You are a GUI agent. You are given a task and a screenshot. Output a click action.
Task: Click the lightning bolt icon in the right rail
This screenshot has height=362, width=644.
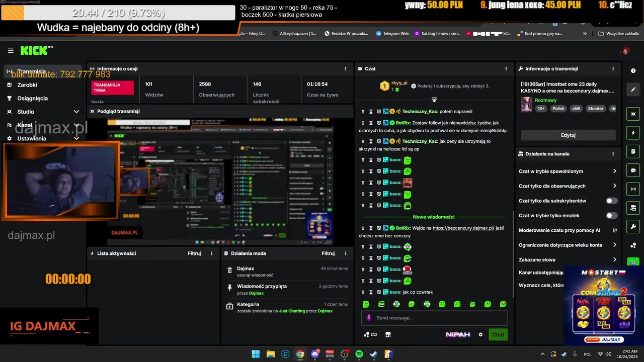(633, 133)
